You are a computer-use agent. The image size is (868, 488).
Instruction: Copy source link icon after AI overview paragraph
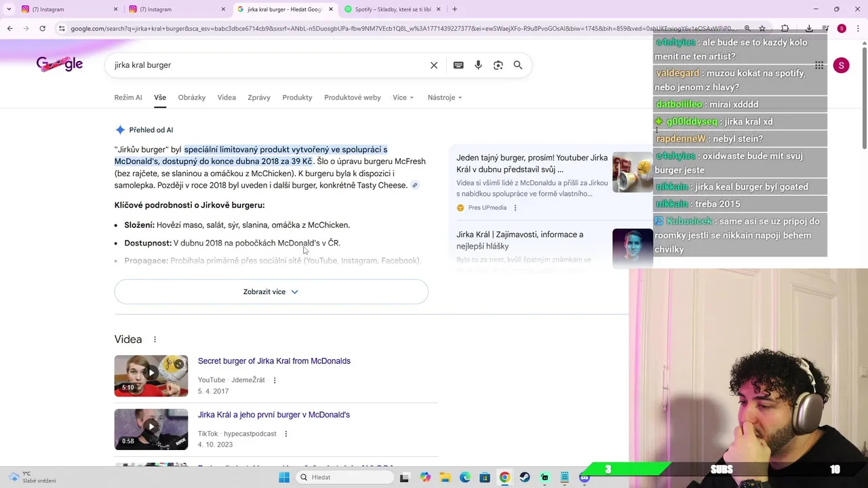coord(414,185)
